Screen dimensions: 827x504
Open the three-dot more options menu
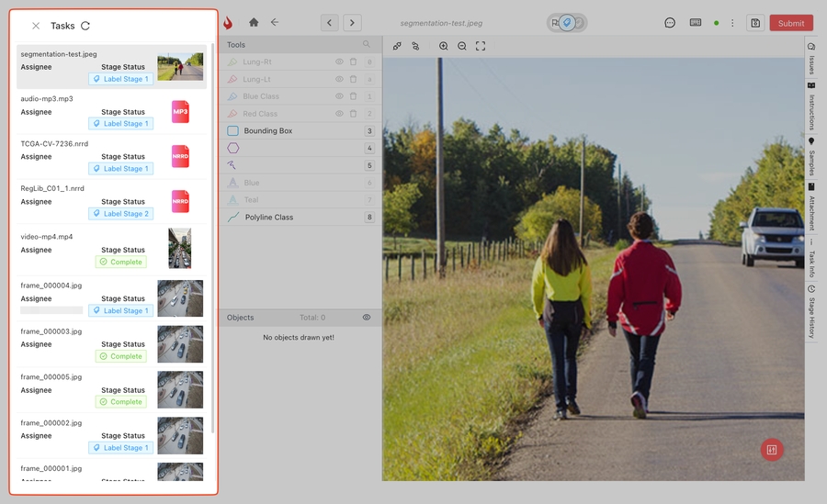pos(732,23)
